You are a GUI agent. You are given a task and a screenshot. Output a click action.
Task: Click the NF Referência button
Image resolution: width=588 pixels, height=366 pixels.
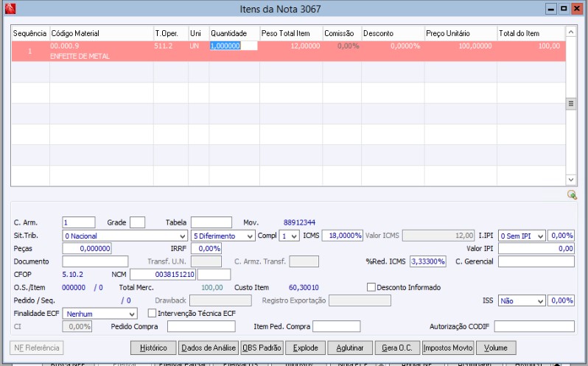tap(37, 348)
